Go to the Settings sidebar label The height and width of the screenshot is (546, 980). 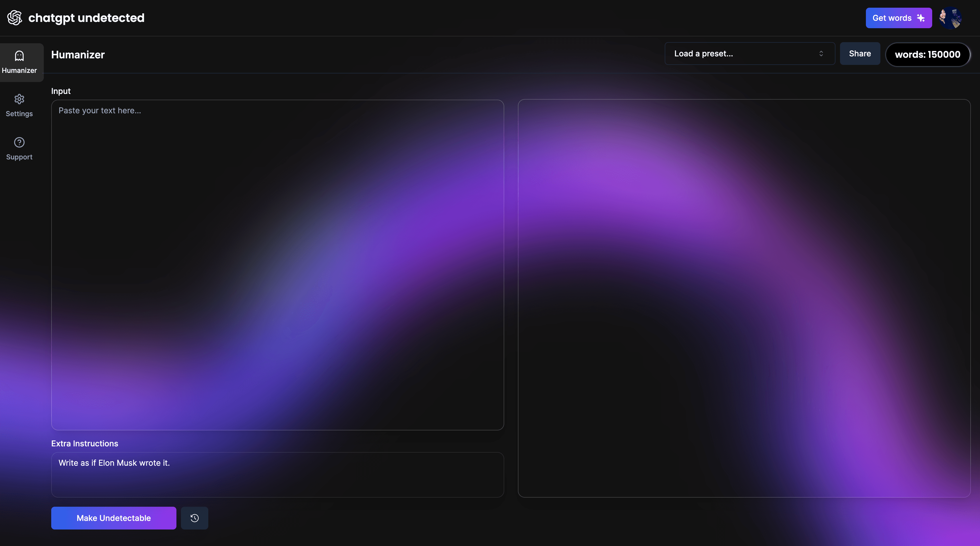(19, 114)
